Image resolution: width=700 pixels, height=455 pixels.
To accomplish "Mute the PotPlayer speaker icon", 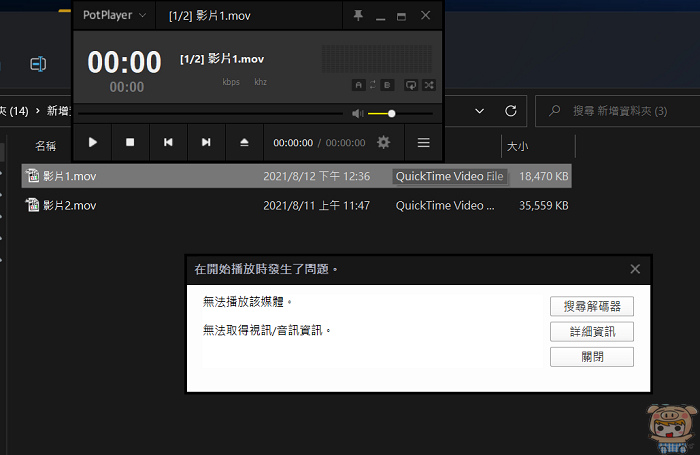I will pos(358,114).
